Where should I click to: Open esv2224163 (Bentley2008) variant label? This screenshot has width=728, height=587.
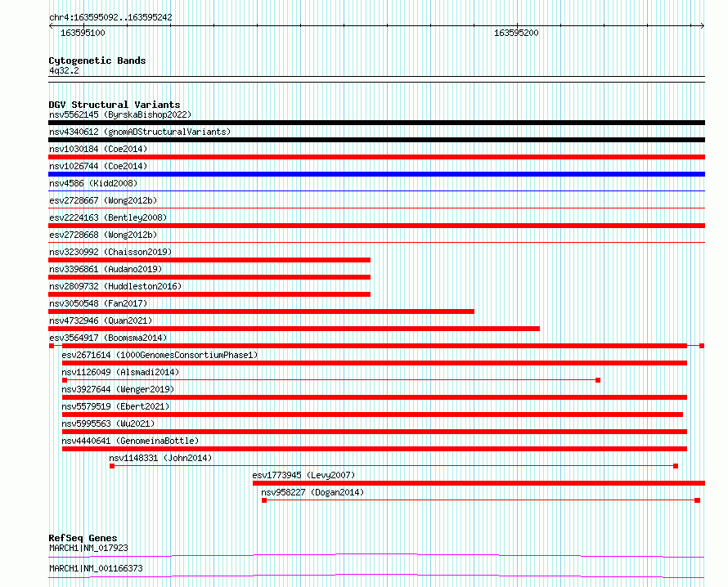coord(108,217)
